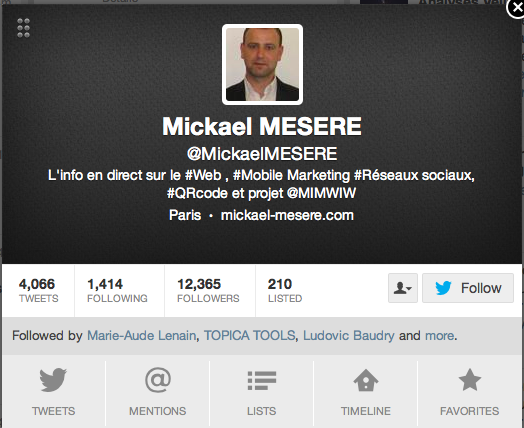The width and height of the screenshot is (524, 428).
Task: Open Marie-Aude Lenain's profile link
Action: point(141,335)
